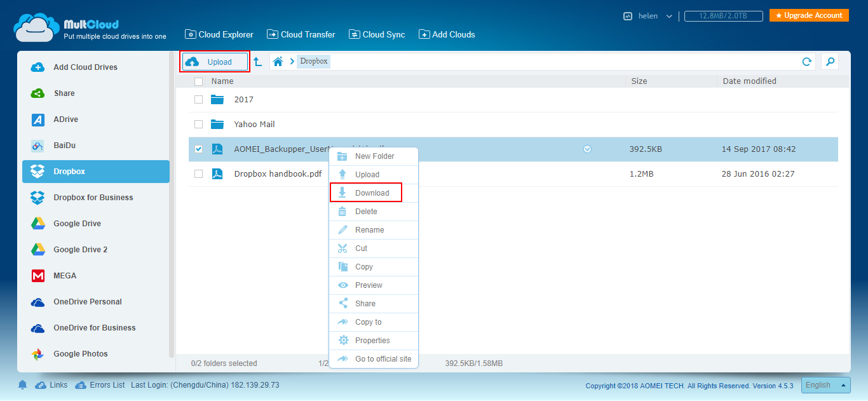The image size is (868, 401).
Task: Open Cloud Transfer in the top navigation
Action: pyautogui.click(x=301, y=34)
